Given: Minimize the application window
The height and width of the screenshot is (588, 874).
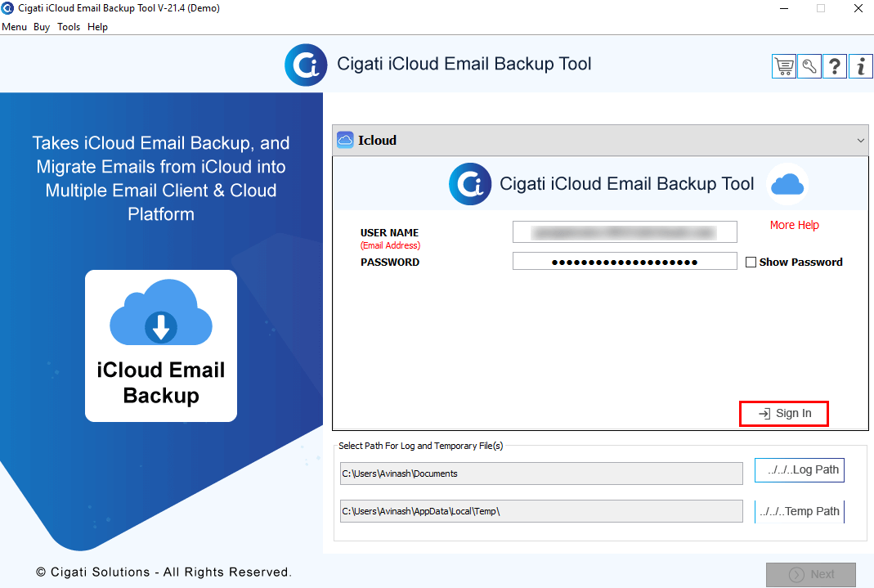Looking at the screenshot, I should [x=784, y=8].
